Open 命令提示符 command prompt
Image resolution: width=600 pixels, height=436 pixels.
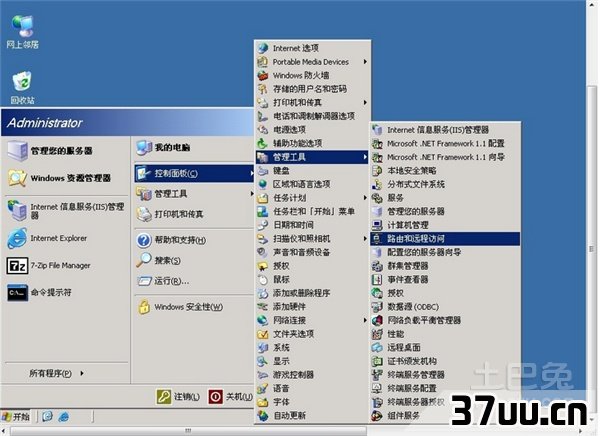tap(39, 293)
